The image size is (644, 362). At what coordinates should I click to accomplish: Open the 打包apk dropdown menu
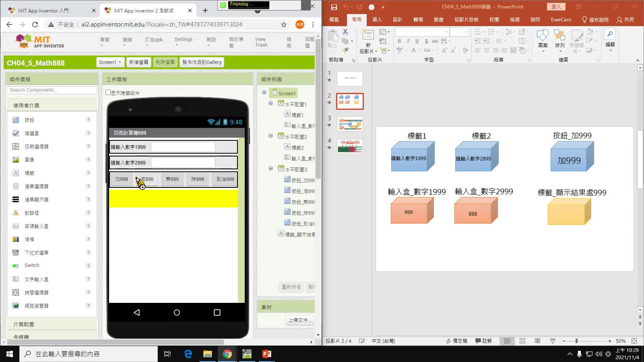click(154, 41)
